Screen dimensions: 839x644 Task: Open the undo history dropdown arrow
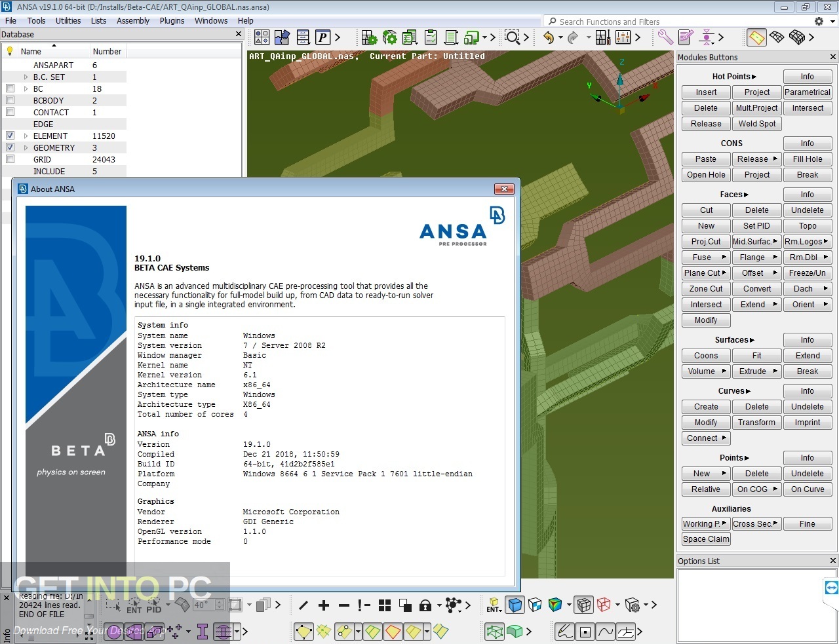tap(560, 37)
